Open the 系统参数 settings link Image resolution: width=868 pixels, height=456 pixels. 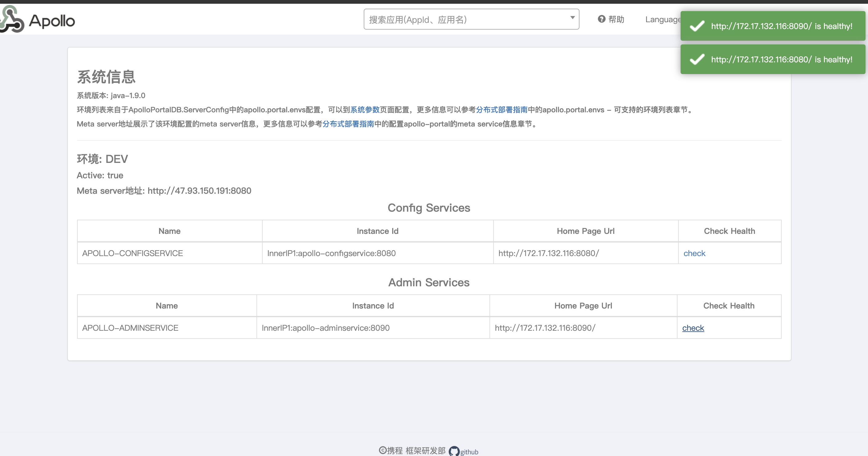click(x=364, y=109)
